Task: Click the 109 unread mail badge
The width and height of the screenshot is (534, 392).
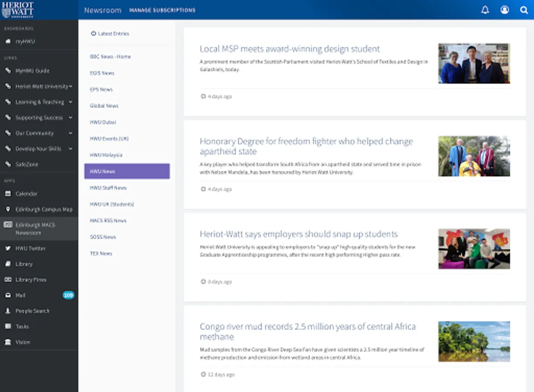Action: [x=68, y=295]
